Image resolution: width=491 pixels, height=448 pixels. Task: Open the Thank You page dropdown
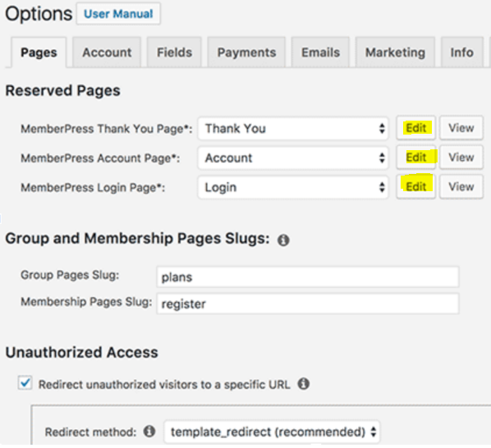(293, 128)
